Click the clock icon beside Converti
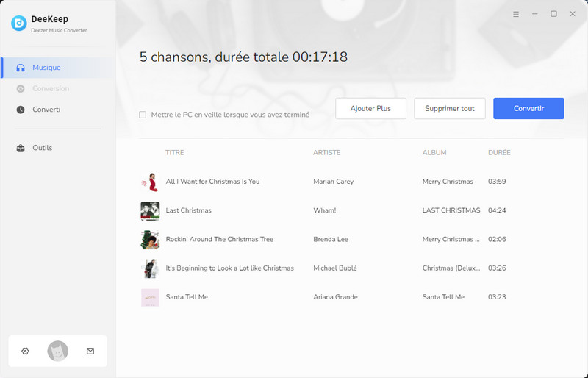 [x=21, y=110]
